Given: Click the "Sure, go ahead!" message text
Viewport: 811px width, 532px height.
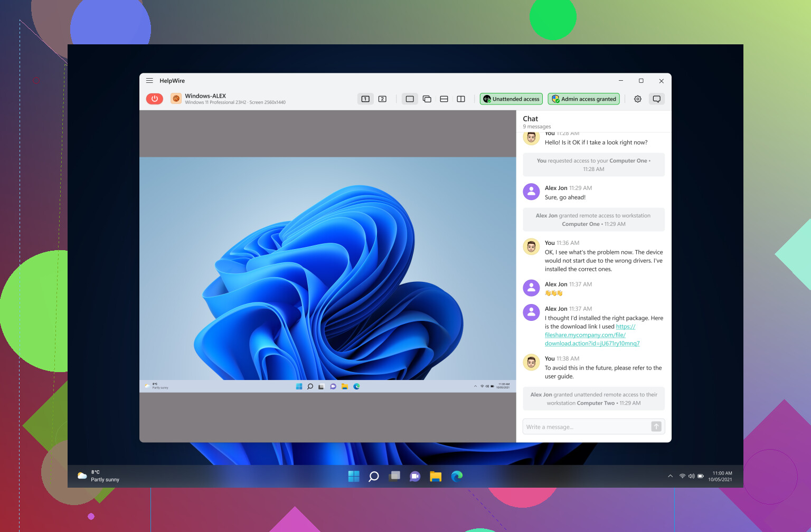Looking at the screenshot, I should pyautogui.click(x=565, y=197).
